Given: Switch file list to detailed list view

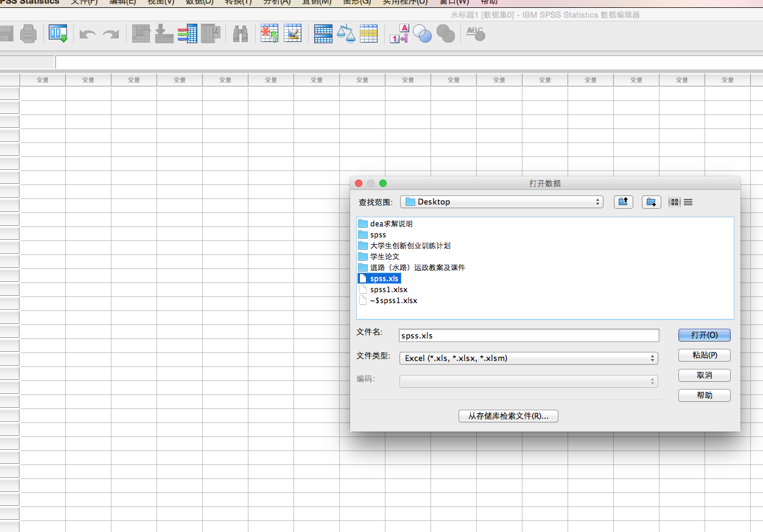Looking at the screenshot, I should 688,202.
